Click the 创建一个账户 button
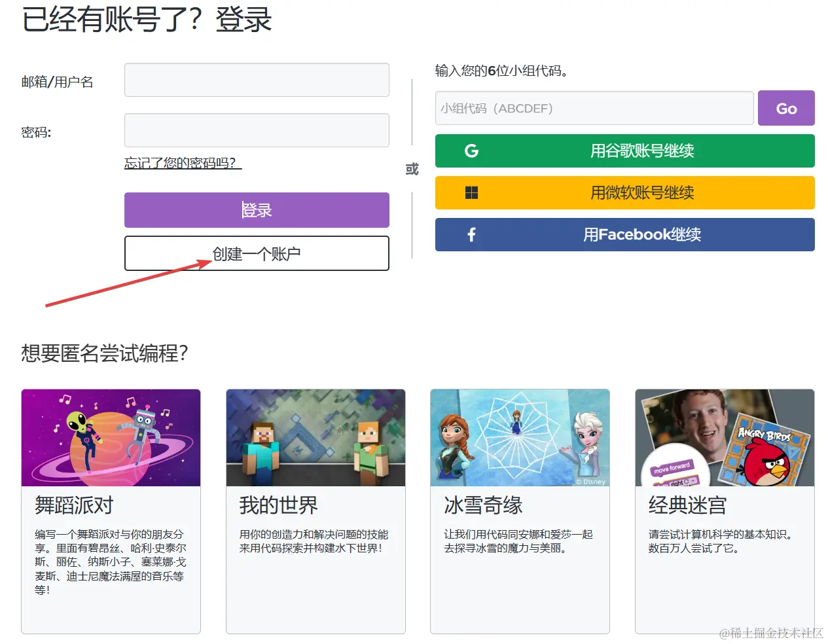The image size is (828, 644). tap(257, 253)
